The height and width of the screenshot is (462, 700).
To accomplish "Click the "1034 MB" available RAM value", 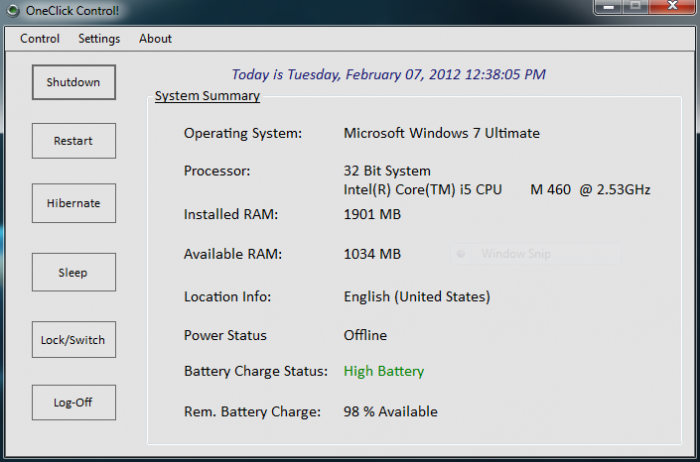I will click(x=372, y=254).
